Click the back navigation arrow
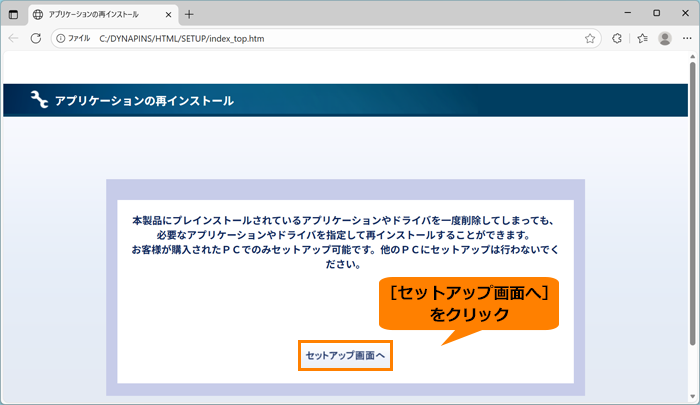The image size is (700, 405). click(x=13, y=38)
